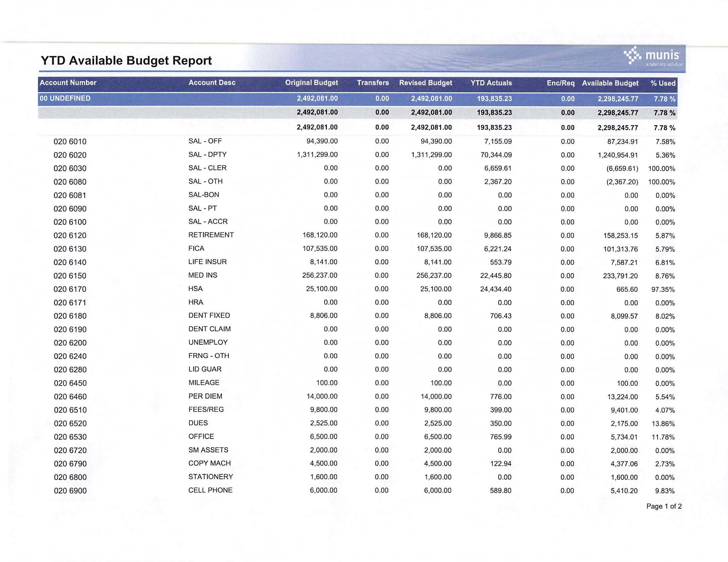Click the PER DIEM description
728x562 pixels.
(x=205, y=396)
